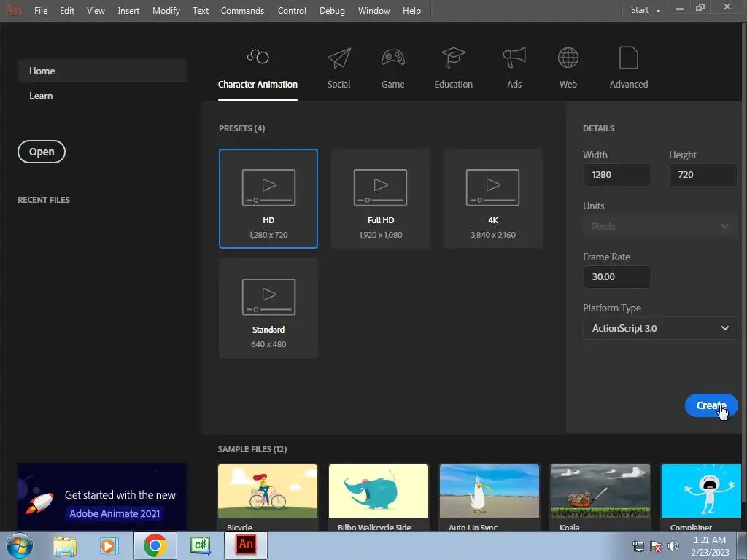The height and width of the screenshot is (560, 747).
Task: Click the Height input field
Action: tap(703, 175)
